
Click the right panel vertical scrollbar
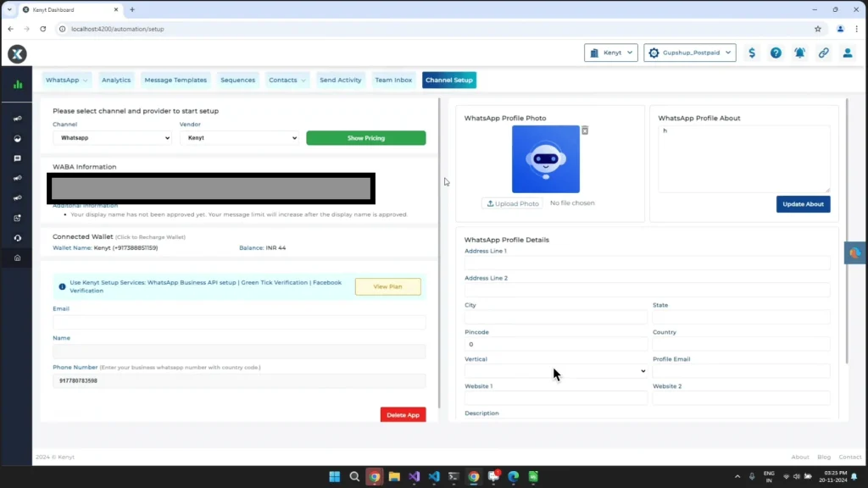[847, 230]
